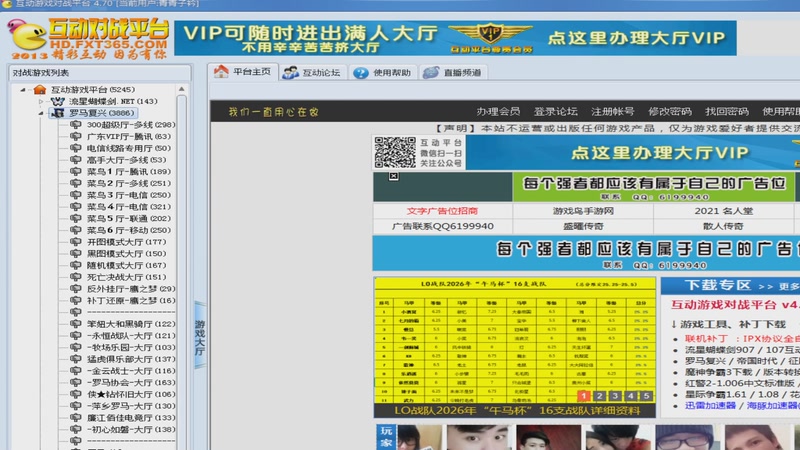Click the 广告联系QQ6199940 link
The height and width of the screenshot is (450, 800).
442,226
